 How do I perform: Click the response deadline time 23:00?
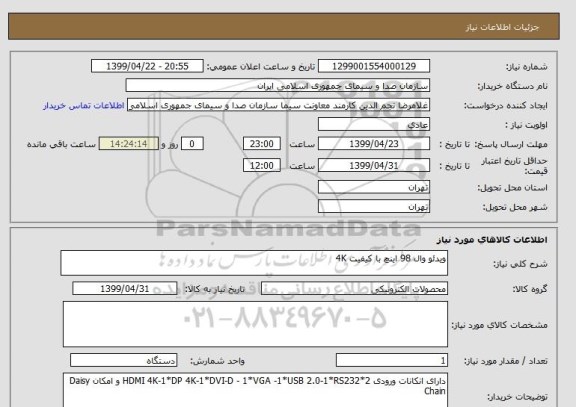tap(262, 144)
